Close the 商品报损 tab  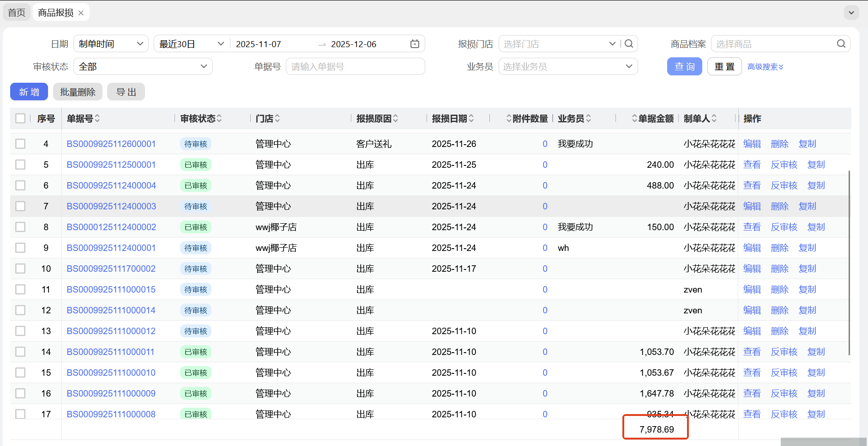81,13
